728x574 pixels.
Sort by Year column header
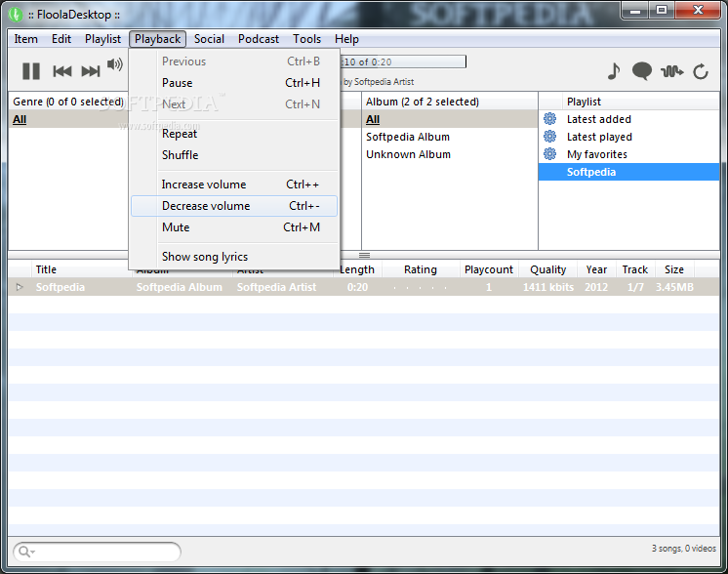pos(596,269)
